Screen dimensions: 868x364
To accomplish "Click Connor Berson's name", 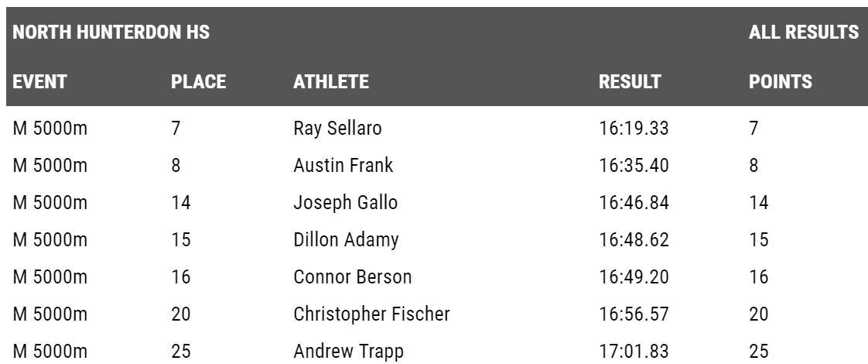I will (352, 277).
